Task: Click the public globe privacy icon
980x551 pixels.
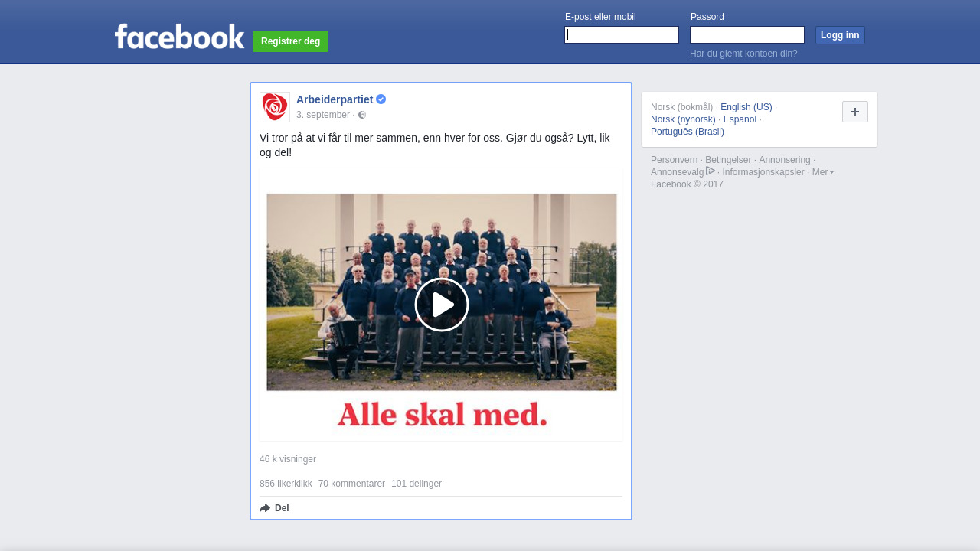Action: [362, 115]
